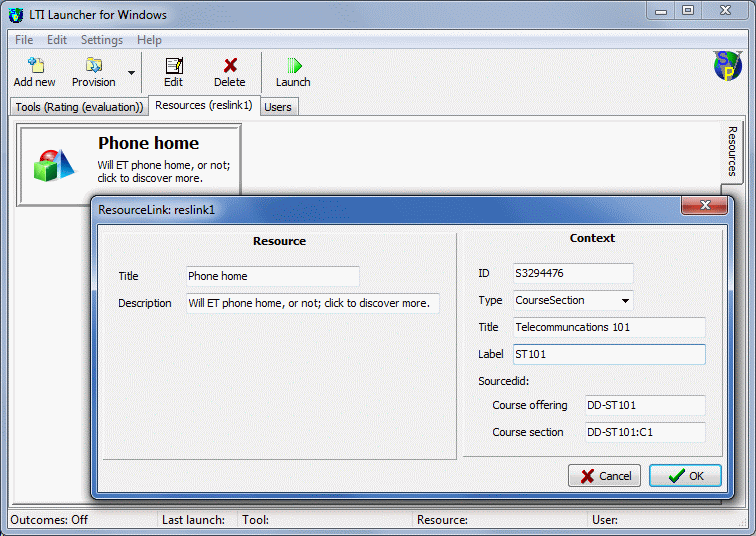Image resolution: width=756 pixels, height=536 pixels.
Task: Minimize the LTI Launcher window
Action: pos(661,11)
